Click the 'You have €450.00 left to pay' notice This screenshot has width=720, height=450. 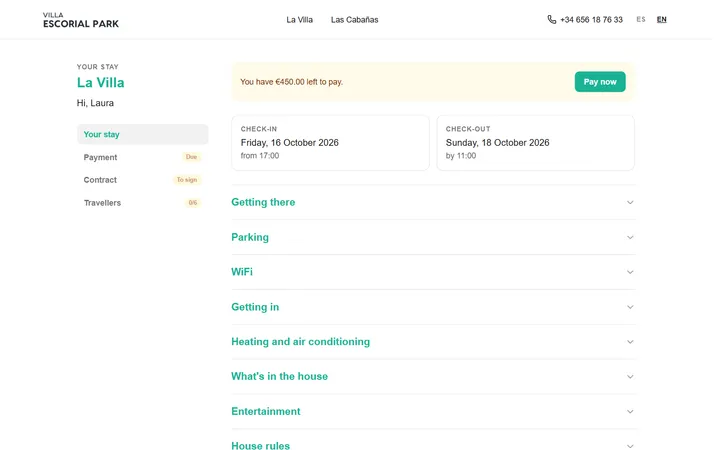pos(292,82)
